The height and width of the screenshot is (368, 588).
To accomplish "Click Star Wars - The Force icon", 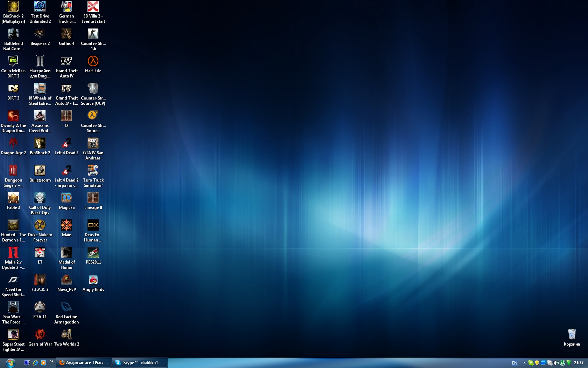I will point(13,313).
